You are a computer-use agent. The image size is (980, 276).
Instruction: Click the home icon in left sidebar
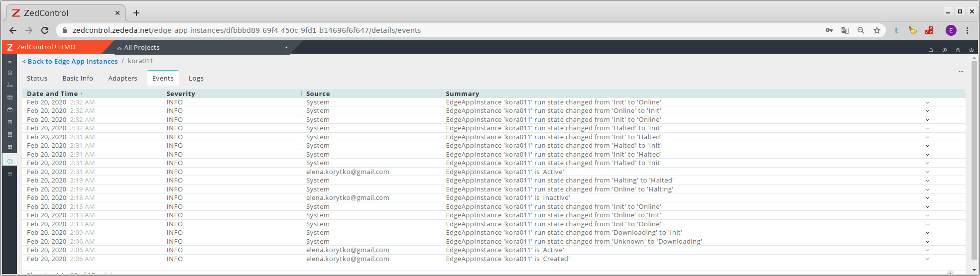click(9, 73)
